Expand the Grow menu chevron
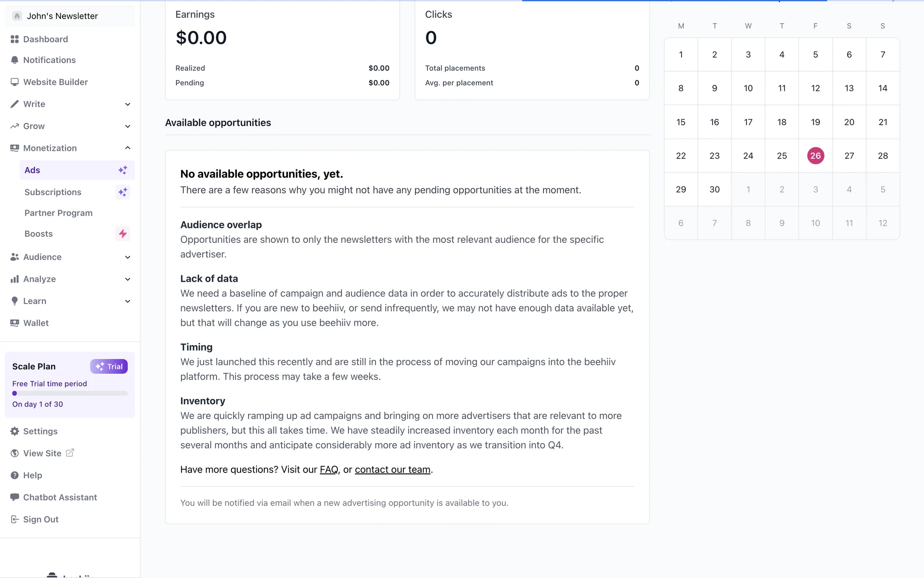This screenshot has width=924, height=578. click(128, 126)
